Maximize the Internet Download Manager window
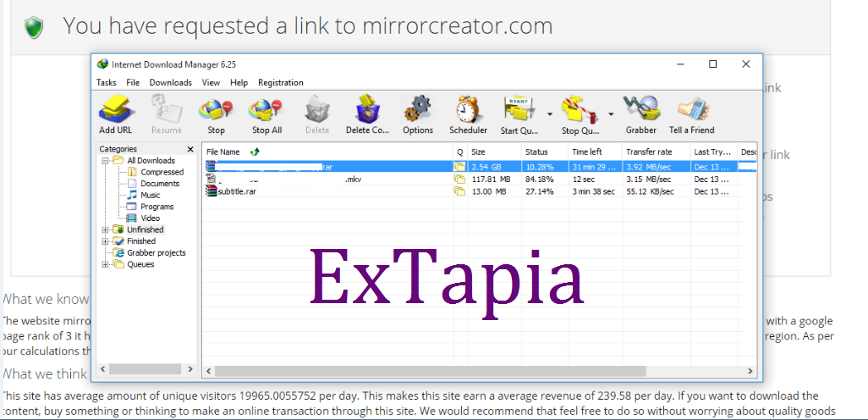 click(713, 64)
